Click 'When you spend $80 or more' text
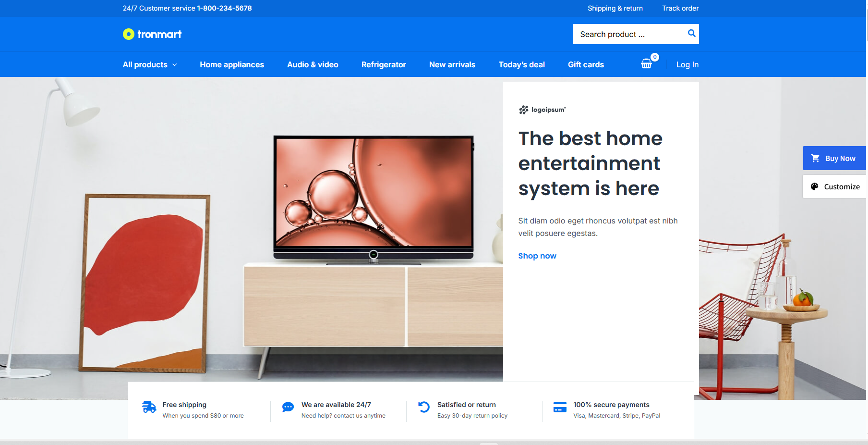The height and width of the screenshot is (445, 868). point(203,416)
